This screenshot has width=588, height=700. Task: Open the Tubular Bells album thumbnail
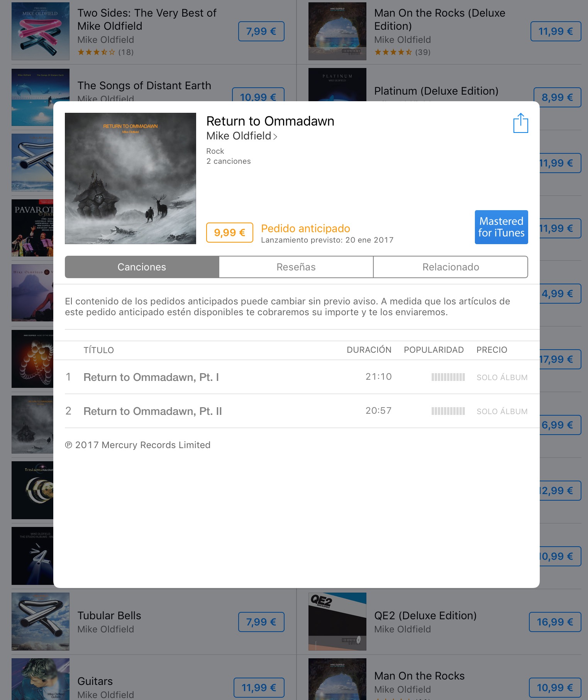tap(41, 622)
